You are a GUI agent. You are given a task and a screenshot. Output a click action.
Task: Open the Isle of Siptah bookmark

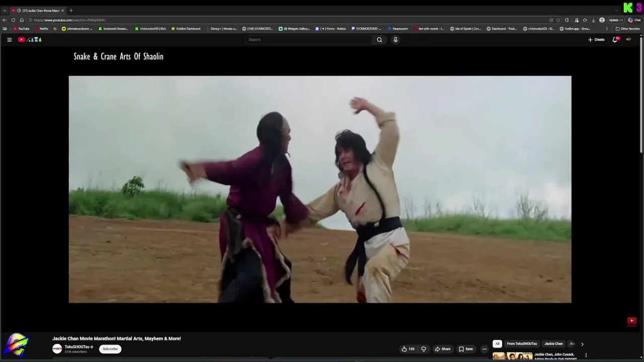click(465, 29)
